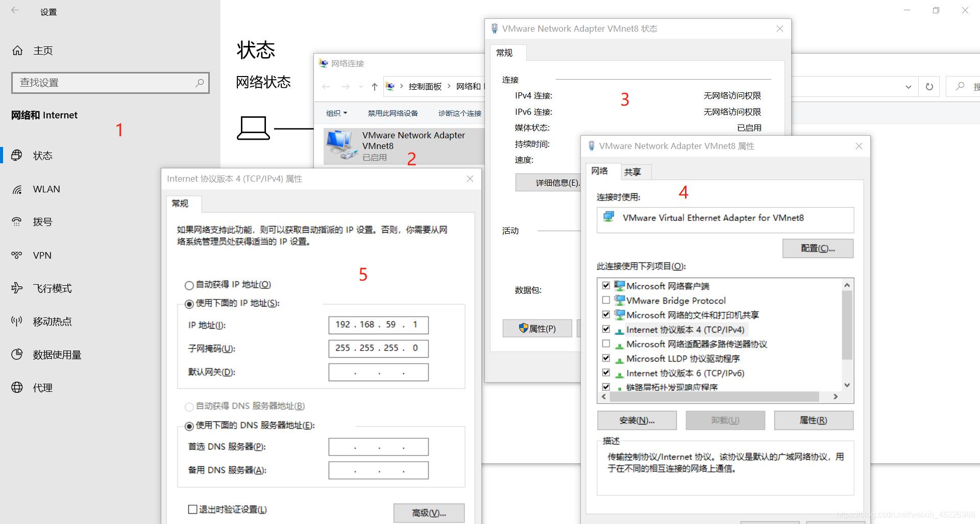Viewport: 980px width, 524px height.
Task: Toggle Microsoft 网络客户端 checkbox
Action: click(606, 285)
